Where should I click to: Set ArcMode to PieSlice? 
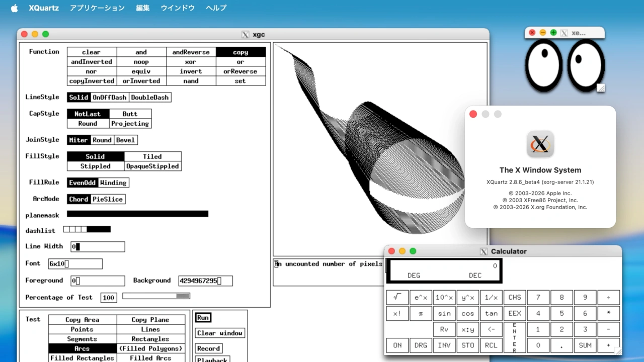click(x=107, y=199)
